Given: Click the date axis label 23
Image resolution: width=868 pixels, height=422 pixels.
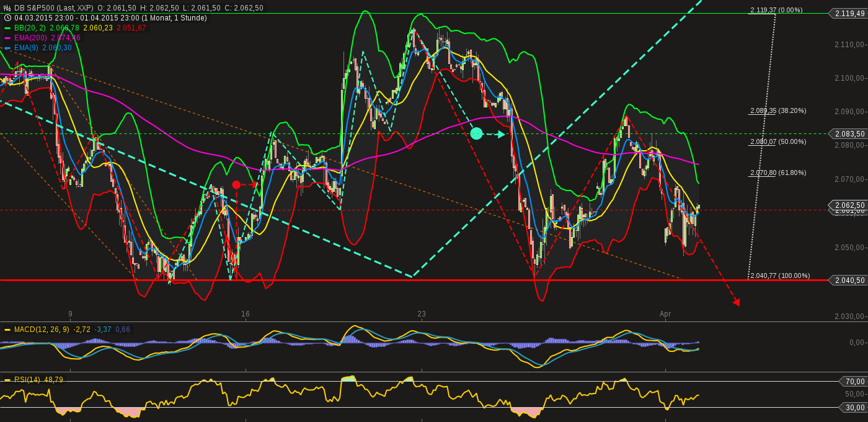Looking at the screenshot, I should (422, 314).
